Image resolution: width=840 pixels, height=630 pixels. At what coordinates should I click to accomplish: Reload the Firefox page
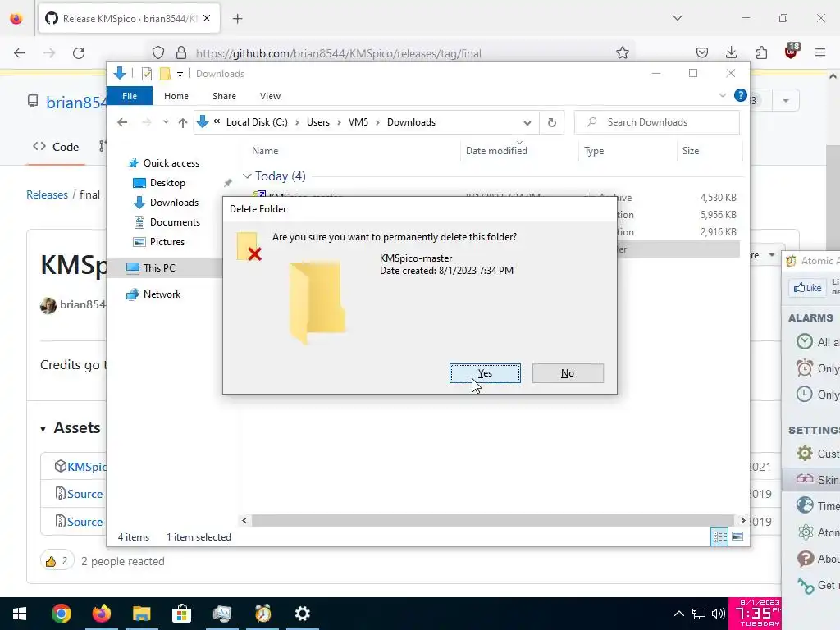point(79,53)
